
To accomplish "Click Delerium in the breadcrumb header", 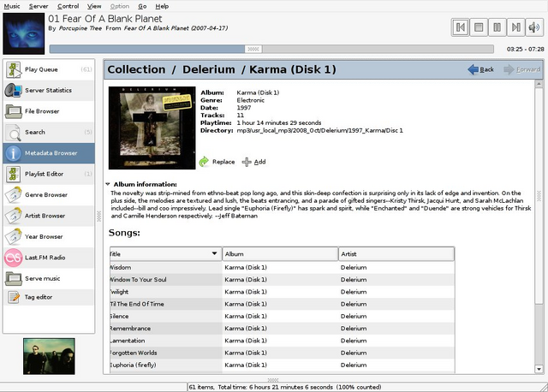I will click(209, 69).
